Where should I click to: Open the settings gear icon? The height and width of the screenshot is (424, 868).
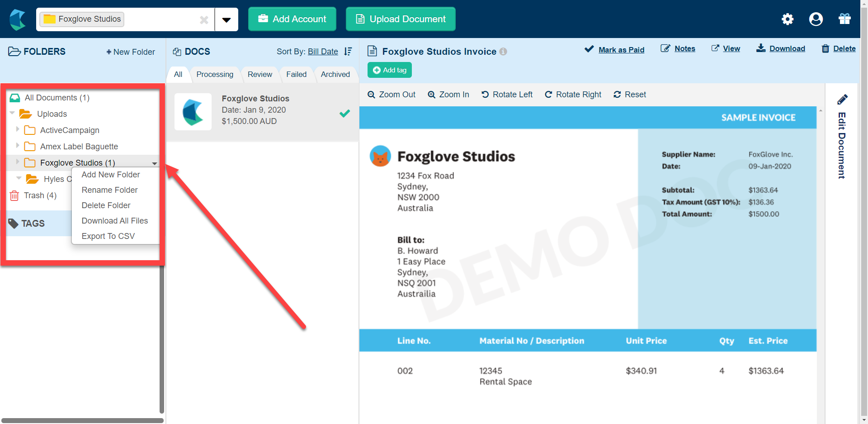787,19
